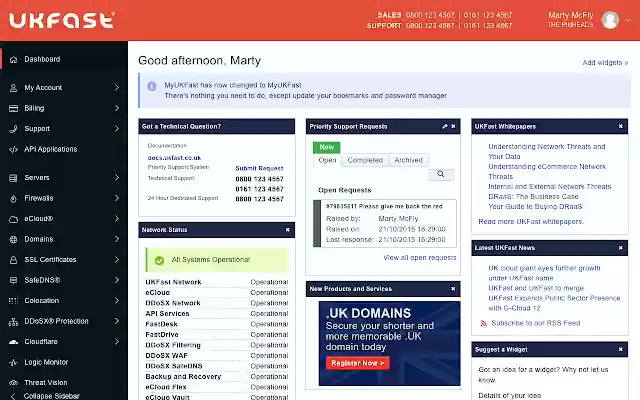The height and width of the screenshot is (400, 640).
Task: Expand the eCloud submenu chevron
Action: click(x=117, y=219)
